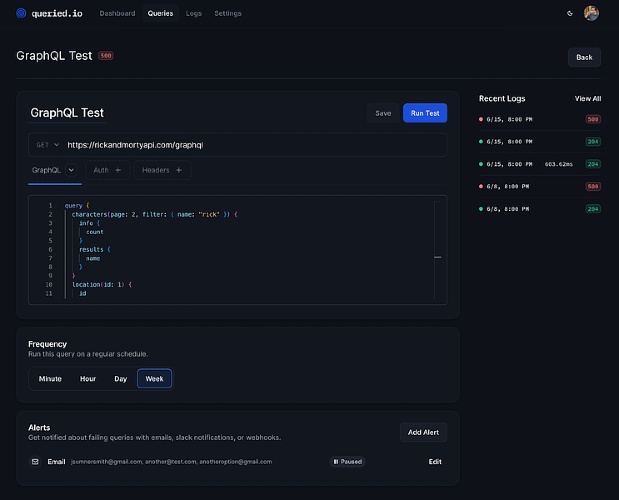Screen dimensions: 619x500
Task: Select the Hour frequency option
Action: pos(88,379)
